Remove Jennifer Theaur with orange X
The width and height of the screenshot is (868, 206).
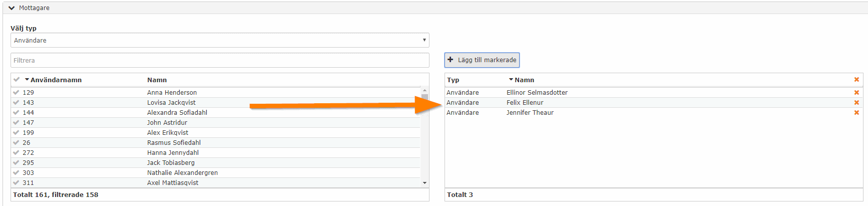pos(856,113)
